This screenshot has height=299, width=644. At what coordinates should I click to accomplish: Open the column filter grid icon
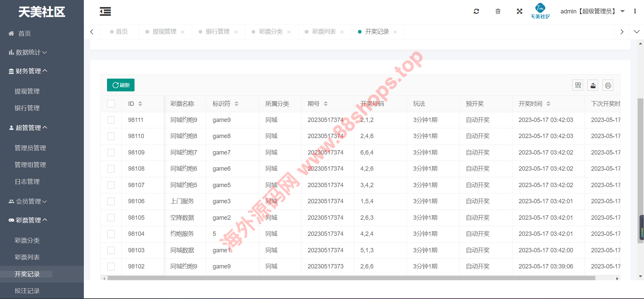tap(578, 85)
